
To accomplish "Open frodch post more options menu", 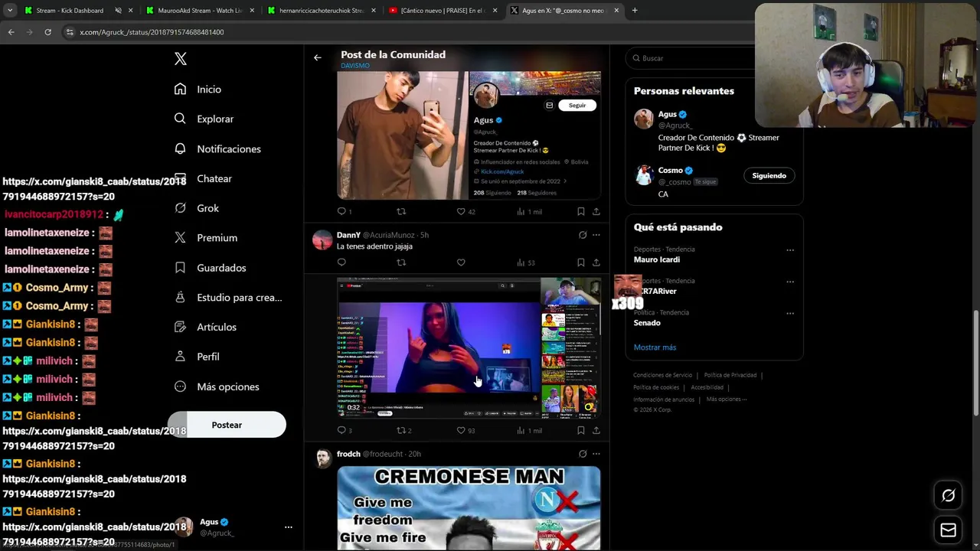I will (596, 454).
